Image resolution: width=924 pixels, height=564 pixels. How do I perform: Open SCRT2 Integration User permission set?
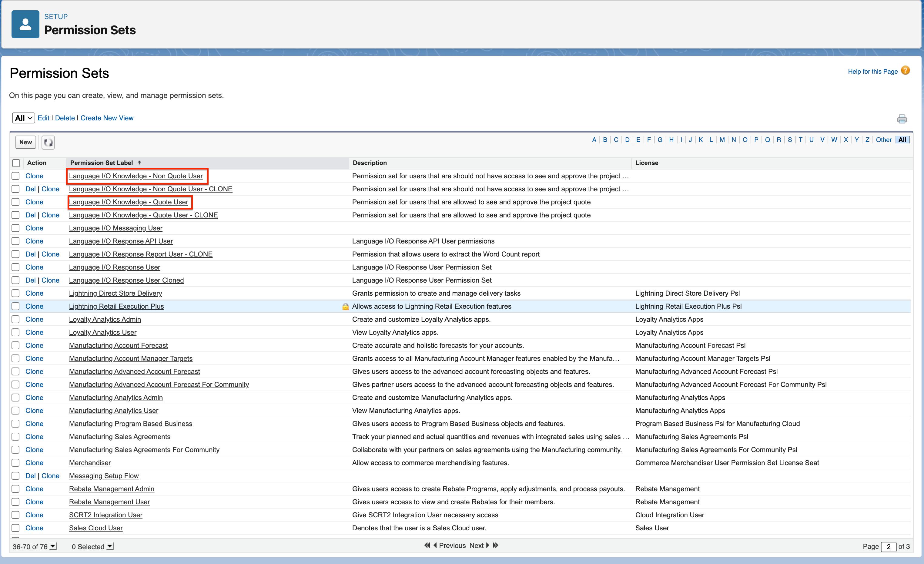coord(106,515)
